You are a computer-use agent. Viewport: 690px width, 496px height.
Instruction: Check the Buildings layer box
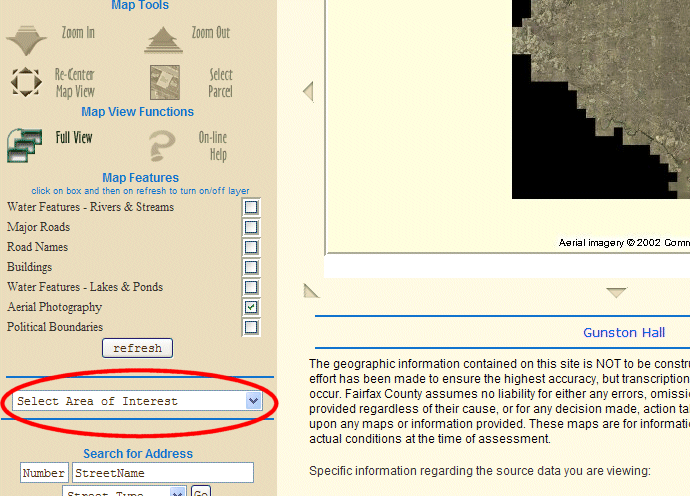click(251, 267)
